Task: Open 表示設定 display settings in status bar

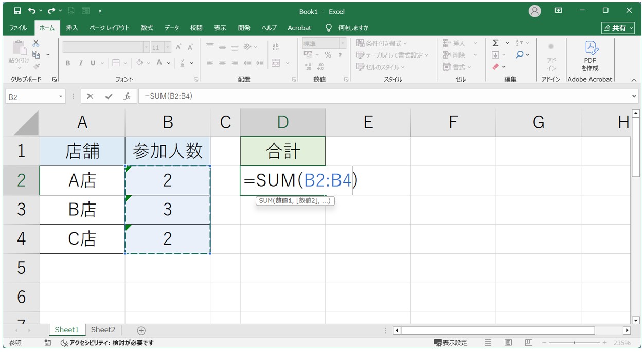Action: [451, 343]
